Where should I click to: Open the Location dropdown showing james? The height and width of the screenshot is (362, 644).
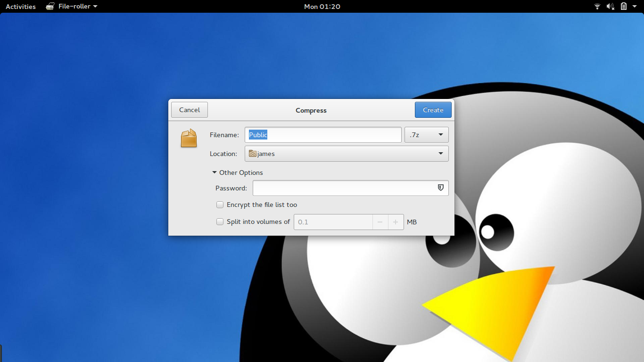pyautogui.click(x=347, y=154)
